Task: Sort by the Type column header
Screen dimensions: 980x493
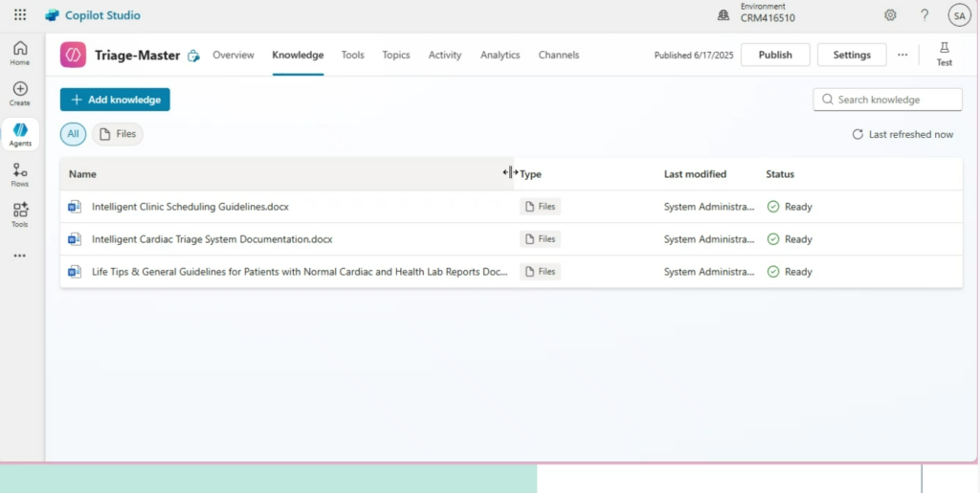Action: [530, 174]
